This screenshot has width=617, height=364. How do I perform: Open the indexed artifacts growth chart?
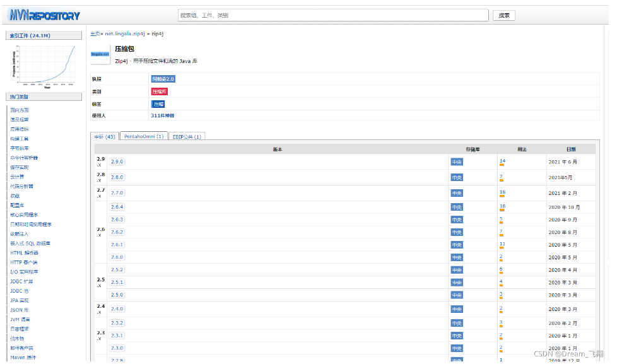pyautogui.click(x=44, y=66)
